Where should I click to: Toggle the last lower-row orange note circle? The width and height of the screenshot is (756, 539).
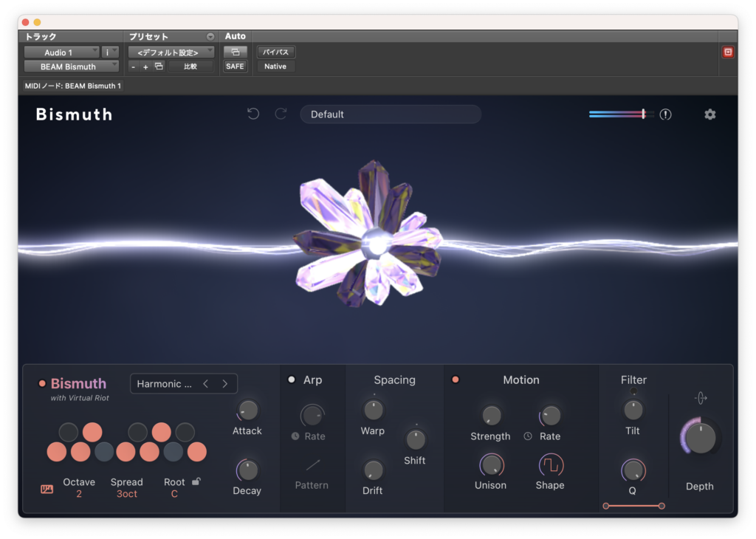coord(196,452)
